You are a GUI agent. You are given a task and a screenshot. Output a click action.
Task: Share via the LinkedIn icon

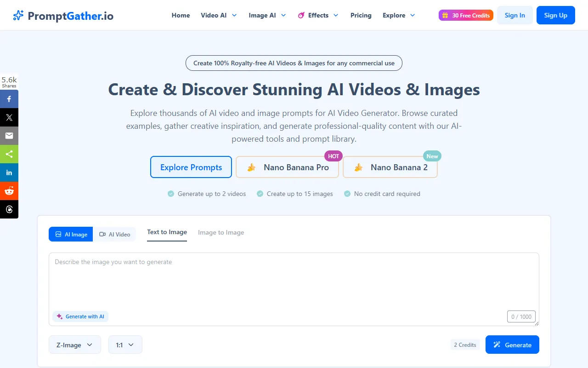click(9, 172)
